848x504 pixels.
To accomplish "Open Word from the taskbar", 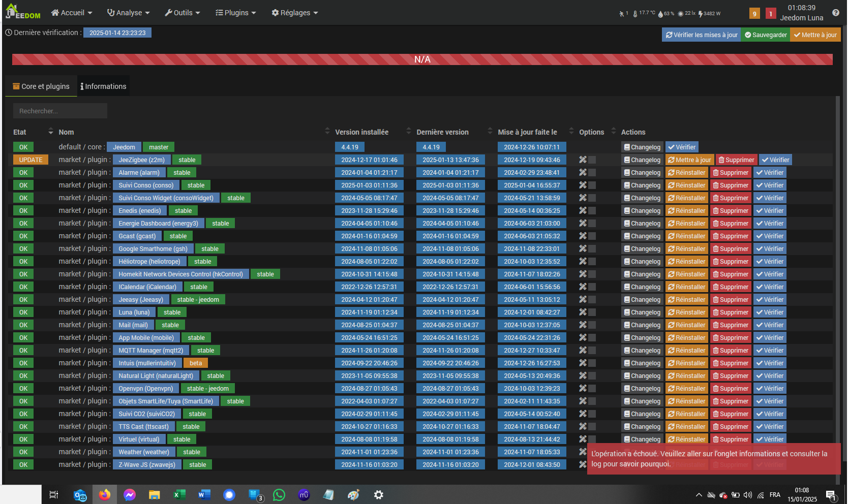I will [x=204, y=494].
